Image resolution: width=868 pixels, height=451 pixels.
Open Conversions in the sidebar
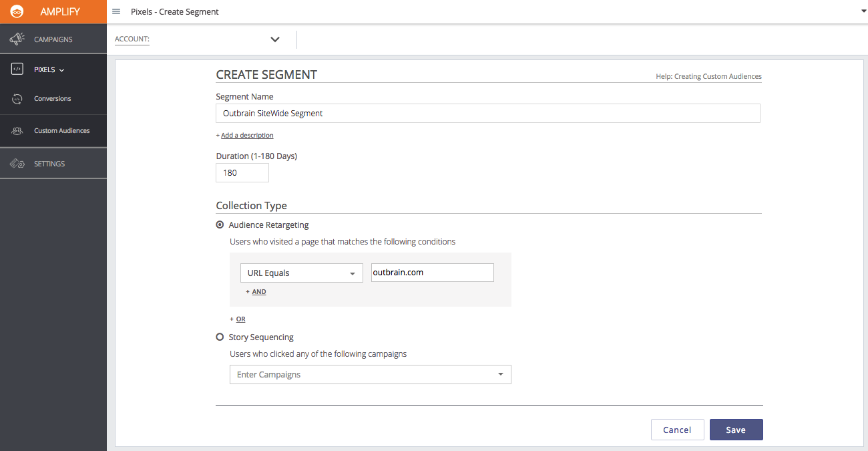coord(53,99)
